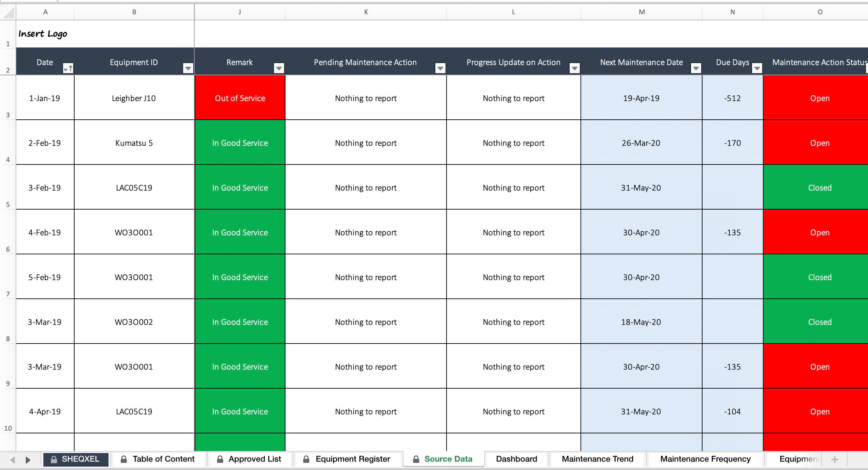The height and width of the screenshot is (470, 868).
Task: Open the Date column filter dropdown
Action: point(68,68)
